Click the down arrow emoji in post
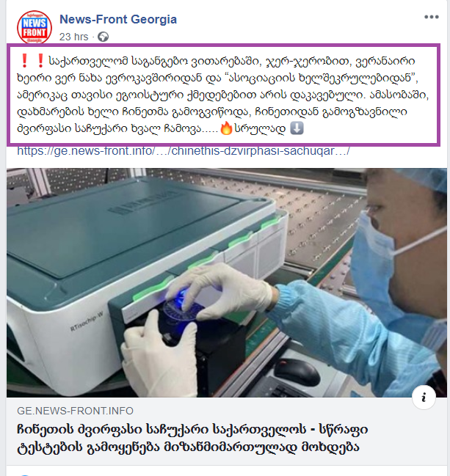The width and height of the screenshot is (450, 476). pyautogui.click(x=297, y=128)
